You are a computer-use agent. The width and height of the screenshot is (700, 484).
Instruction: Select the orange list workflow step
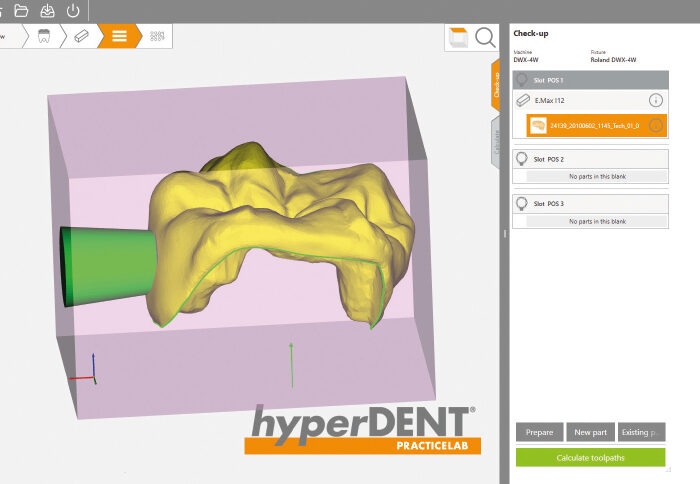click(x=119, y=36)
